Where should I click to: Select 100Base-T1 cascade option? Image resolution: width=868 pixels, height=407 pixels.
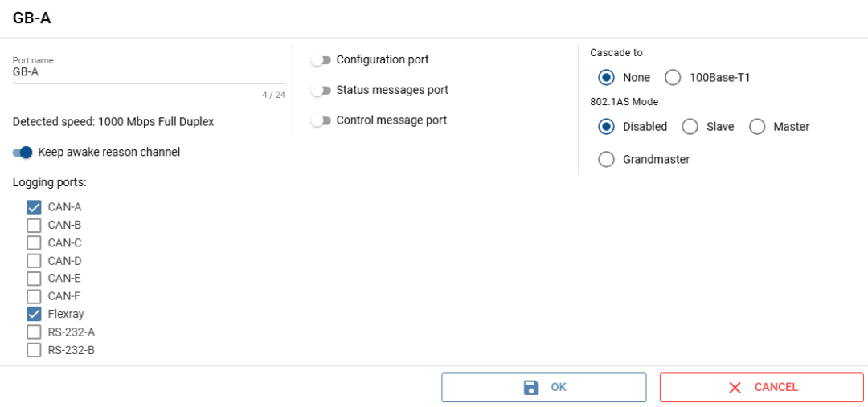[x=674, y=78]
